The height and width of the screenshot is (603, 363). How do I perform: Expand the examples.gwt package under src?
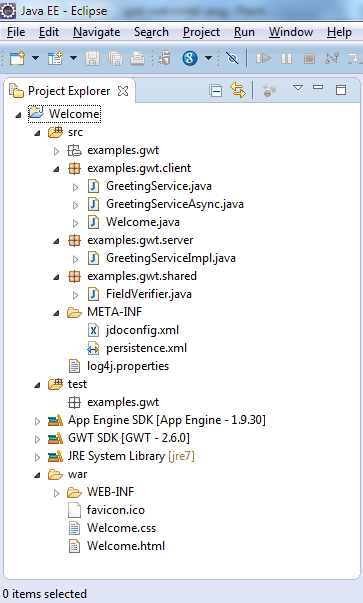(57, 151)
